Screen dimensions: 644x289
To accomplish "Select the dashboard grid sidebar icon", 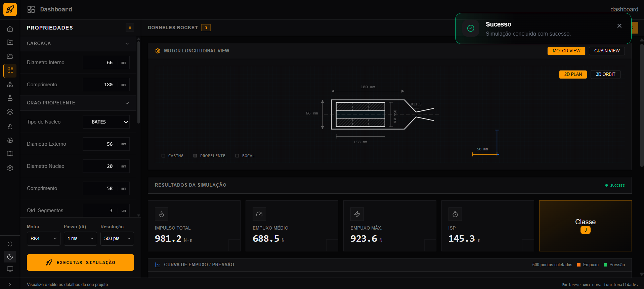I will tap(10, 70).
